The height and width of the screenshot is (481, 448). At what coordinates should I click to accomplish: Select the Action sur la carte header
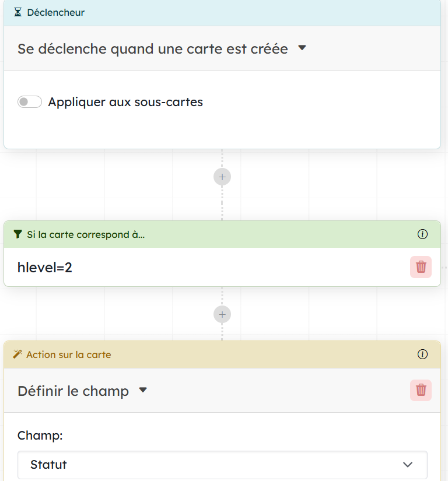(68, 354)
